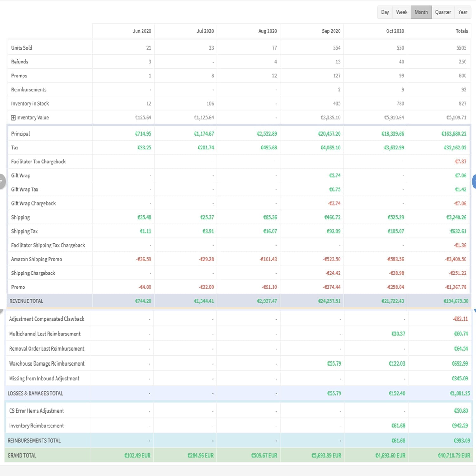Click the gray circular button on left edge
The height and width of the screenshot is (476, 476).
pyautogui.click(x=2, y=182)
